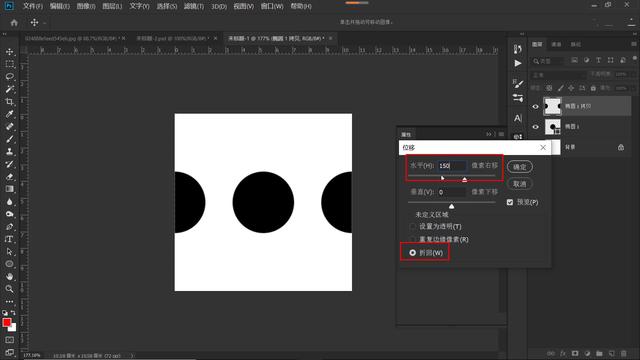Viewport: 640px width, 360px height.
Task: Select the Hand tool
Action: coord(9,276)
